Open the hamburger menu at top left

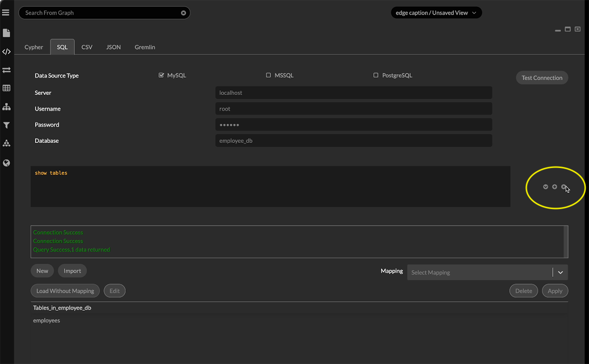(6, 12)
